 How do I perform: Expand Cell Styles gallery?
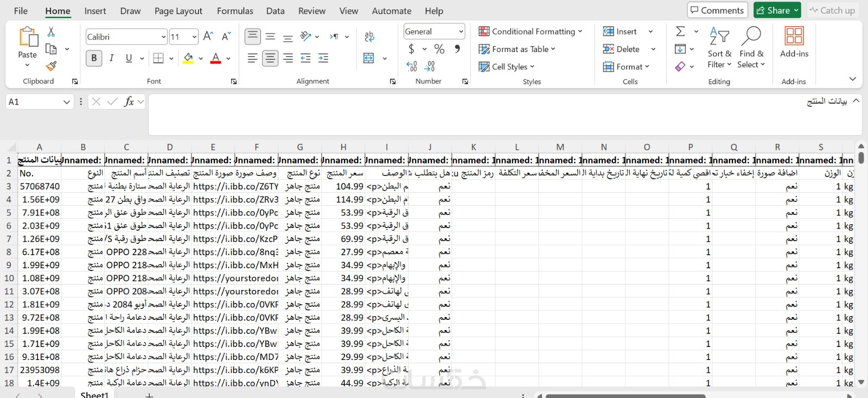pyautogui.click(x=507, y=66)
